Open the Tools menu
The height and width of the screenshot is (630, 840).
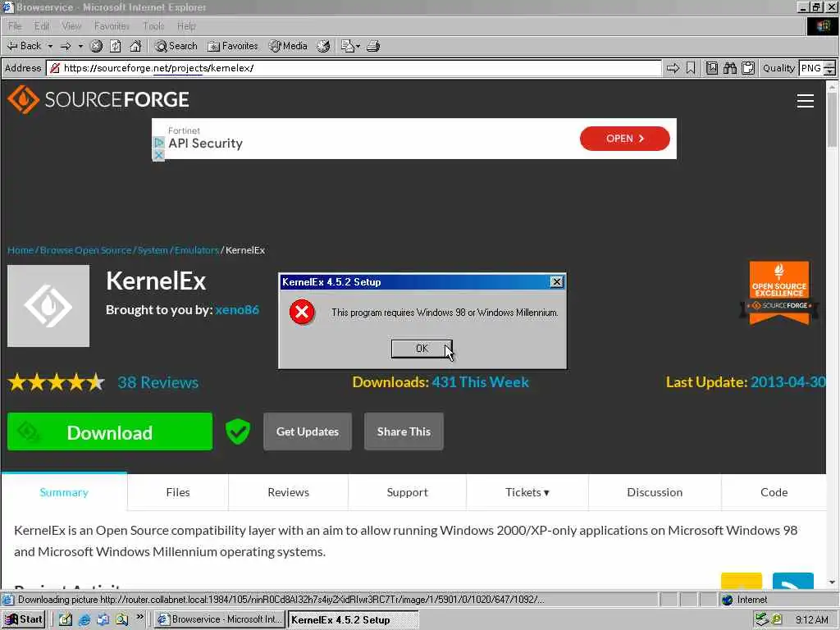click(153, 25)
